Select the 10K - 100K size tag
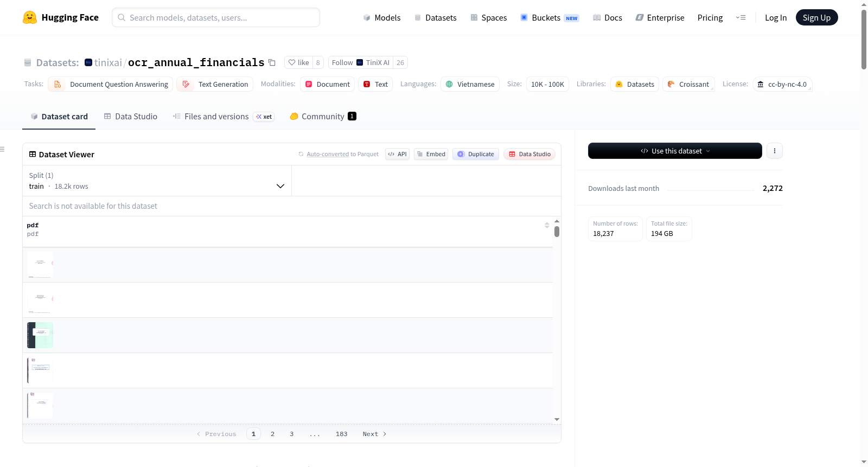The height and width of the screenshot is (467, 868). click(x=547, y=84)
